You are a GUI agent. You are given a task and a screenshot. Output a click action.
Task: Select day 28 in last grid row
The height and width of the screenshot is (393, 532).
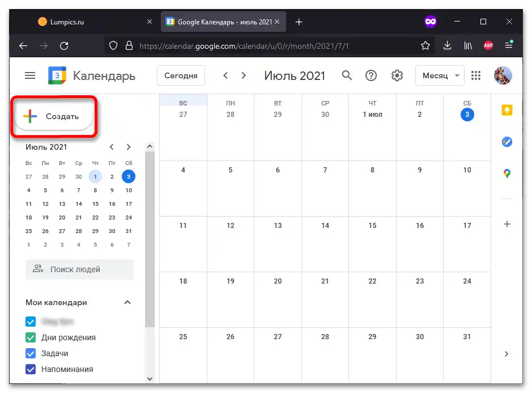[x=325, y=337]
